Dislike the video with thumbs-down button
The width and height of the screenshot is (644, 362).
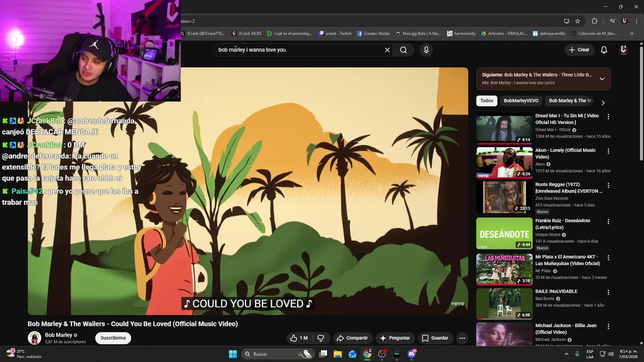pyautogui.click(x=320, y=338)
